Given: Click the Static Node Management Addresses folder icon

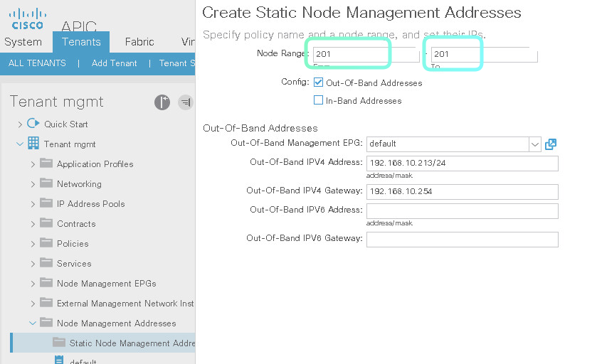Looking at the screenshot, I should [x=59, y=343].
